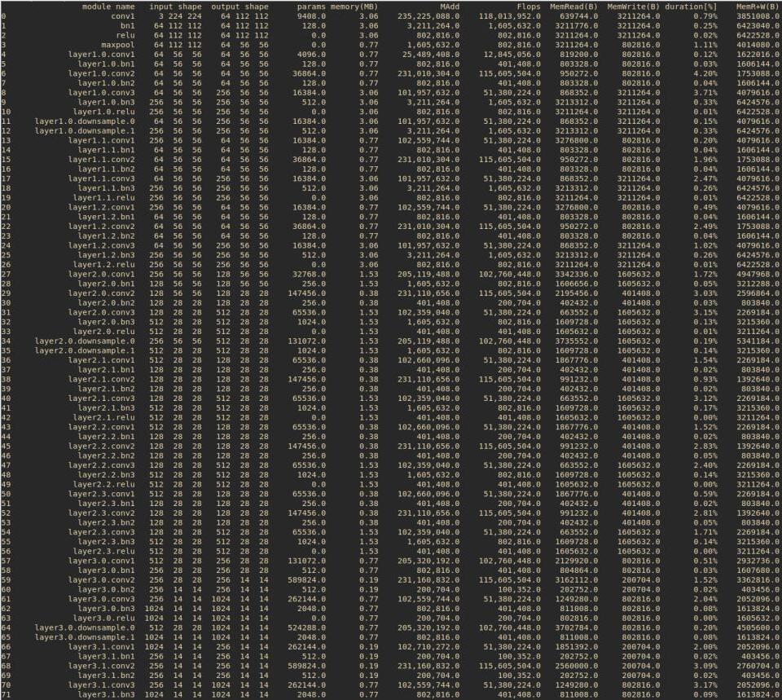Click the Flops column header
This screenshot has height=700, width=782.
(x=529, y=7)
